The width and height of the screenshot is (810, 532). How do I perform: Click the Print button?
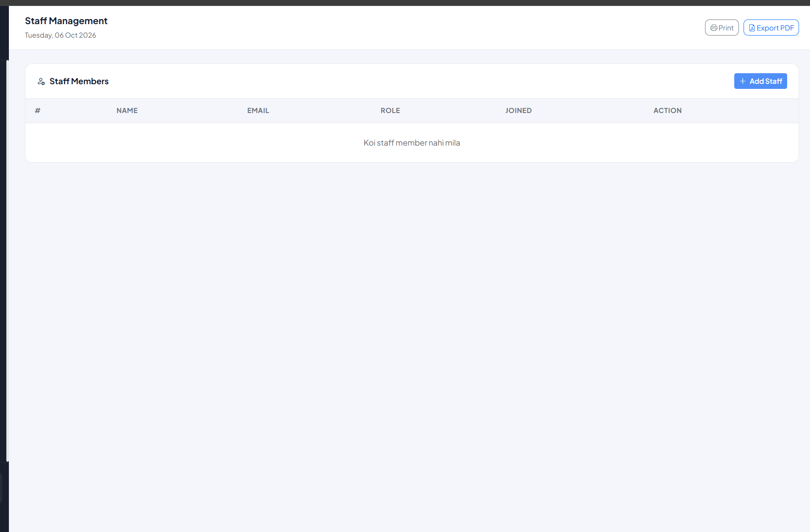click(722, 28)
